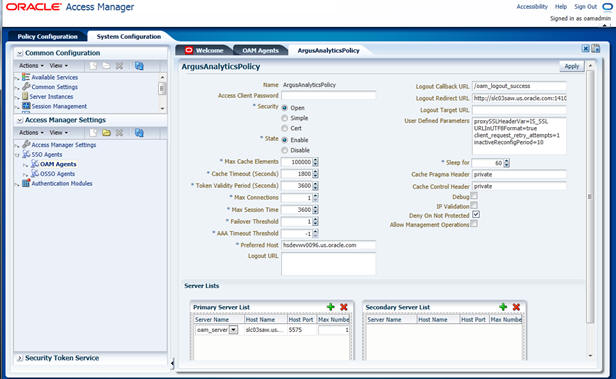Image resolution: width=616 pixels, height=379 pixels.
Task: Open folder icon in Access Manager Settings toolbar
Action: (106, 133)
